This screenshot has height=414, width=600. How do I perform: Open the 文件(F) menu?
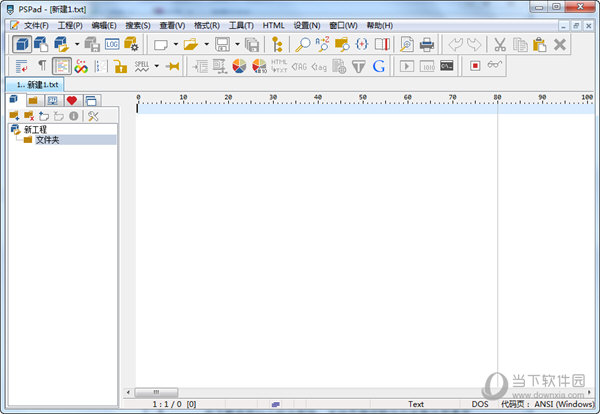pos(36,26)
